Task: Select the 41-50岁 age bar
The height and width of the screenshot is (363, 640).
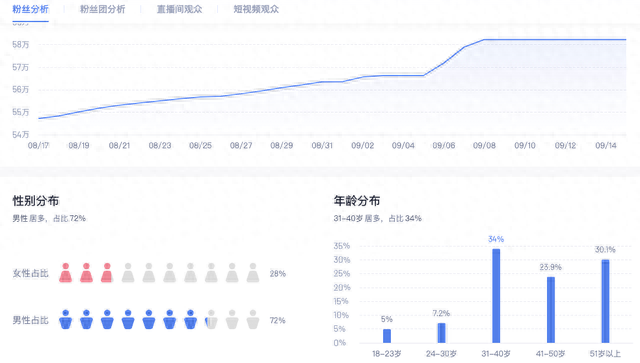Action: pyautogui.click(x=551, y=310)
